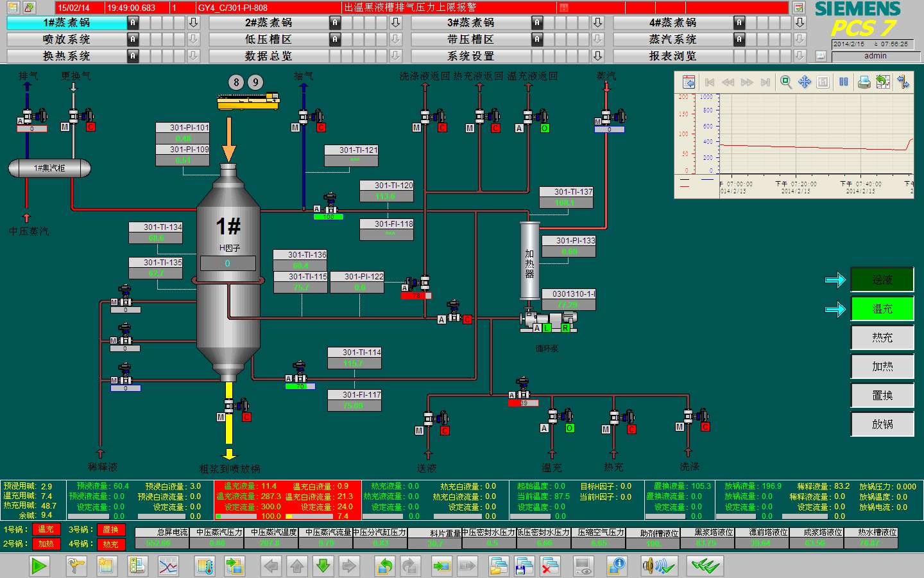The width and height of the screenshot is (924, 578).
Task: Open the trend curve display icon
Action: [x=168, y=566]
